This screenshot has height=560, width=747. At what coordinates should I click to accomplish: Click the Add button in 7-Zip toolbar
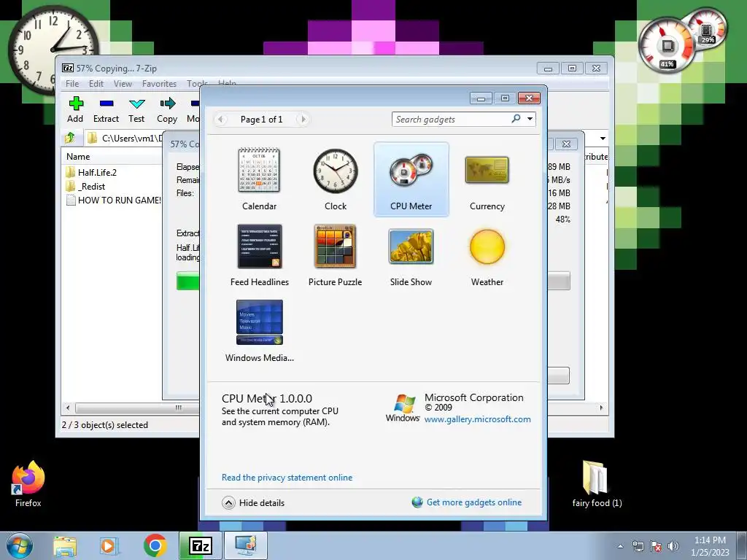tap(75, 109)
